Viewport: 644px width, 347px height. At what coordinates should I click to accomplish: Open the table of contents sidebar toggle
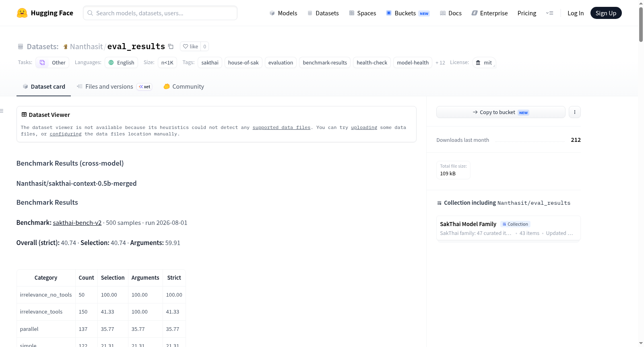point(2,111)
